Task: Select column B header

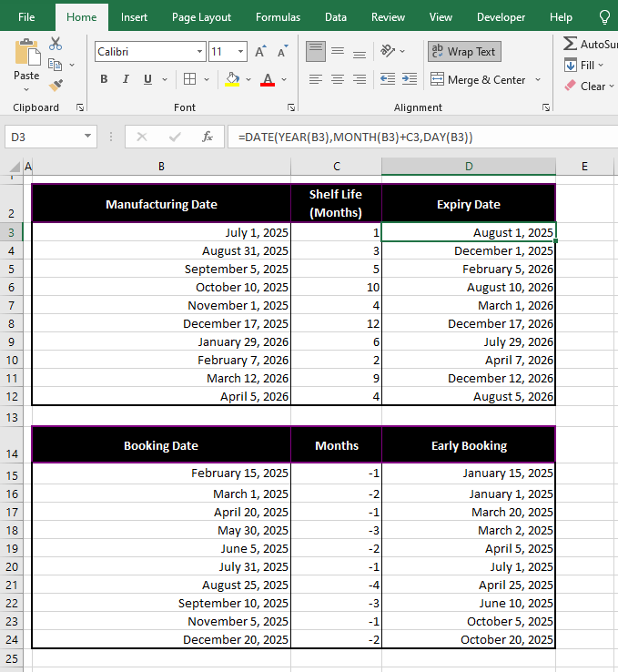Action: coord(161,167)
